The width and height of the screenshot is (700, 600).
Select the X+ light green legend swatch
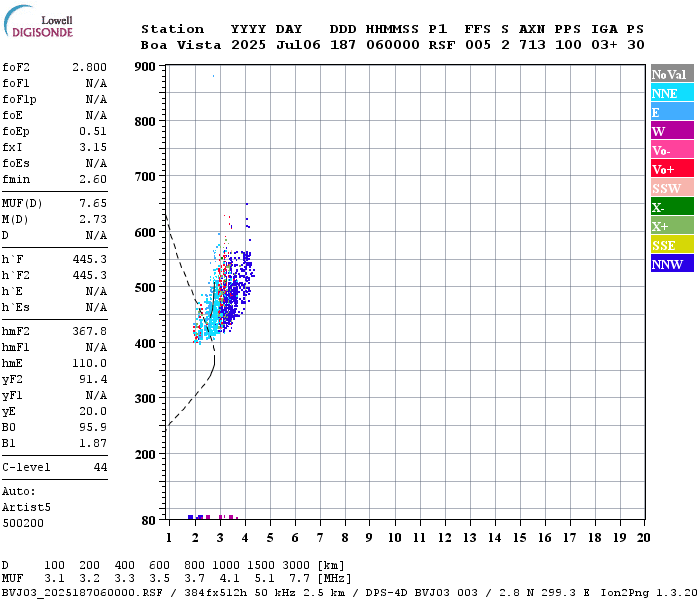pyautogui.click(x=672, y=226)
